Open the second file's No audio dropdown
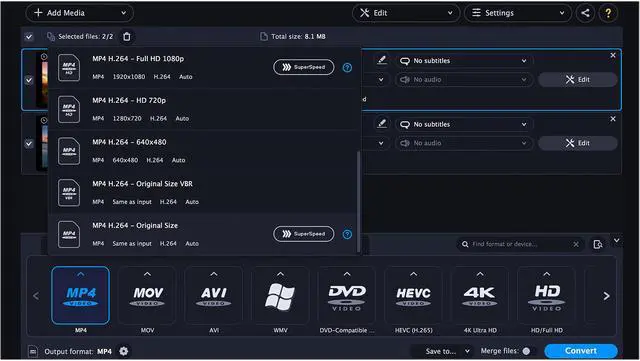The width and height of the screenshot is (640, 361). pos(464,143)
